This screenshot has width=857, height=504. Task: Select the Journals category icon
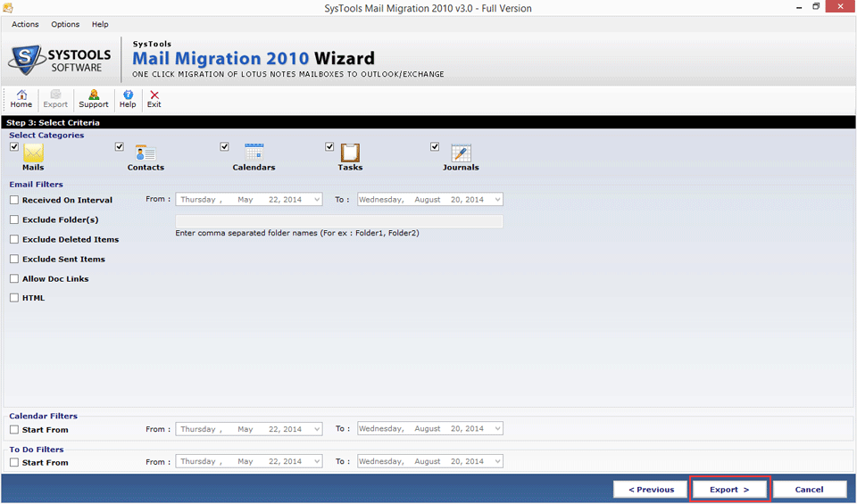tap(461, 153)
